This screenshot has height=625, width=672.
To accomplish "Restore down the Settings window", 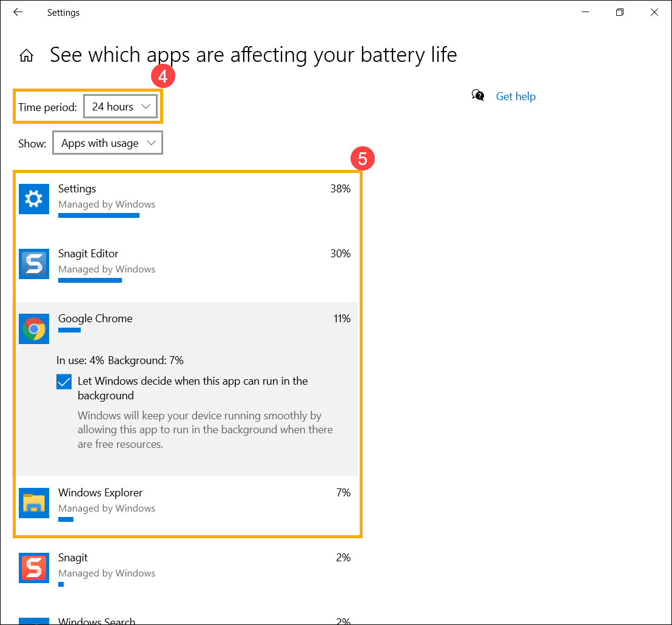I will (x=619, y=12).
